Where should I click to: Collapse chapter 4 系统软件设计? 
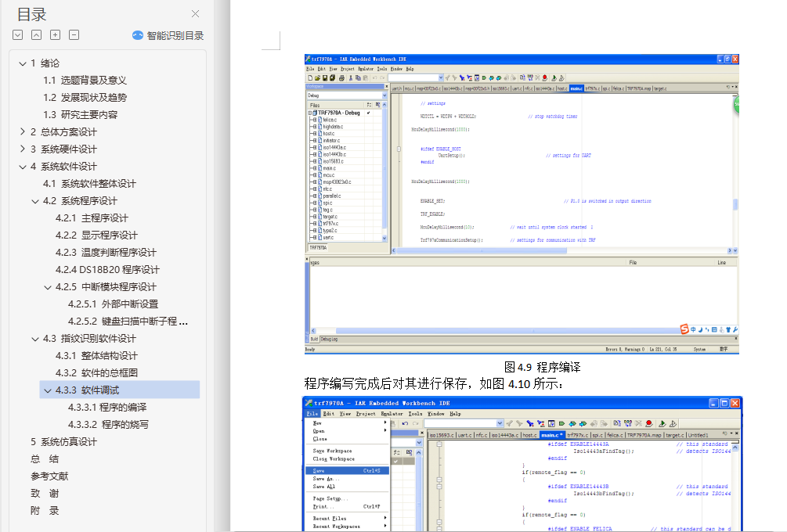[x=23, y=167]
